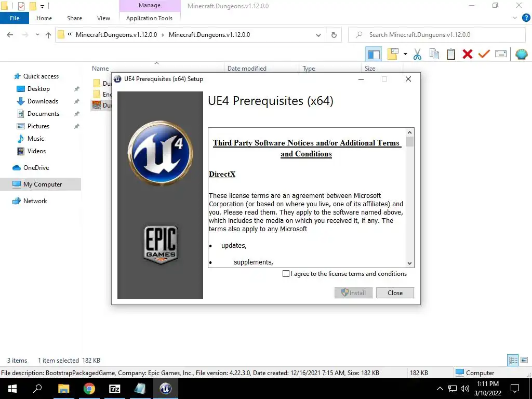Switch to the View ribbon tab
532x399 pixels.
pyautogui.click(x=103, y=18)
